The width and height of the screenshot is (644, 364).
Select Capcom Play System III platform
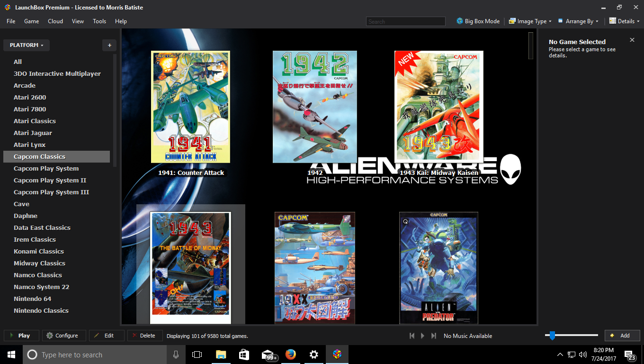(x=56, y=192)
